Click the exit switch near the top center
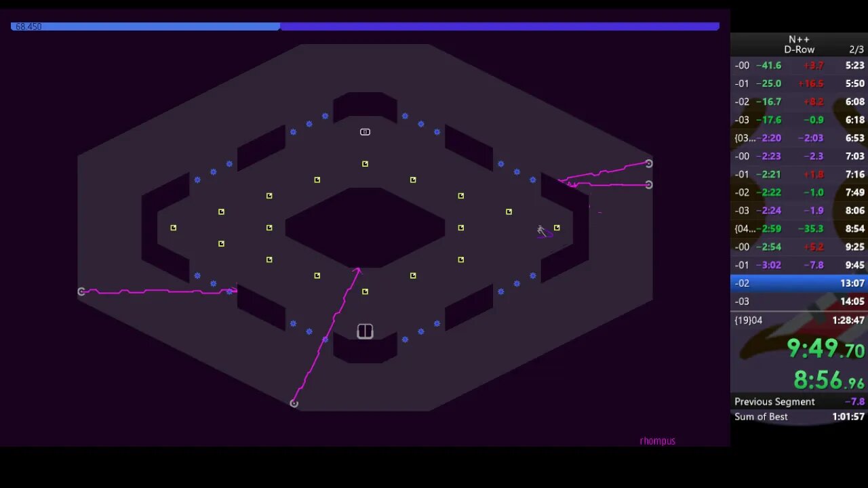Image resolution: width=868 pixels, height=488 pixels. (365, 132)
